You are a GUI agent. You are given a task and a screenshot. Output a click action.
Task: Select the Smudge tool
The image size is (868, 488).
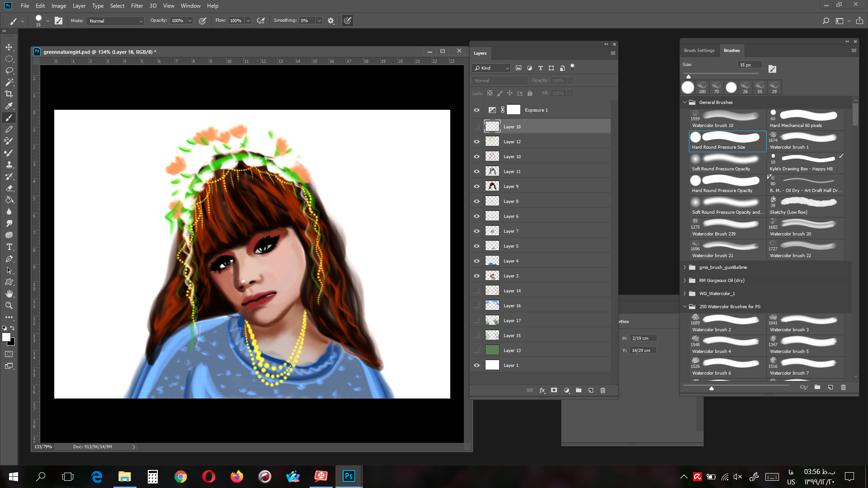pos(9,223)
